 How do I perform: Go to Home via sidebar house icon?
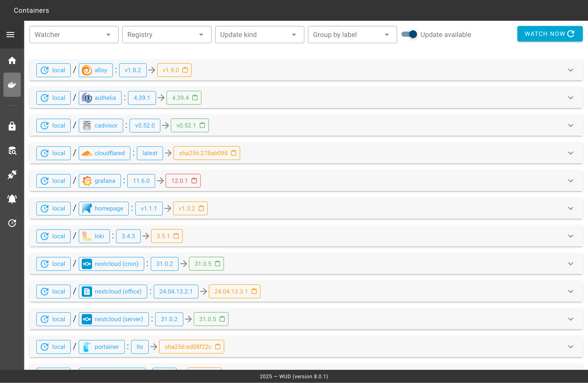[x=12, y=61]
